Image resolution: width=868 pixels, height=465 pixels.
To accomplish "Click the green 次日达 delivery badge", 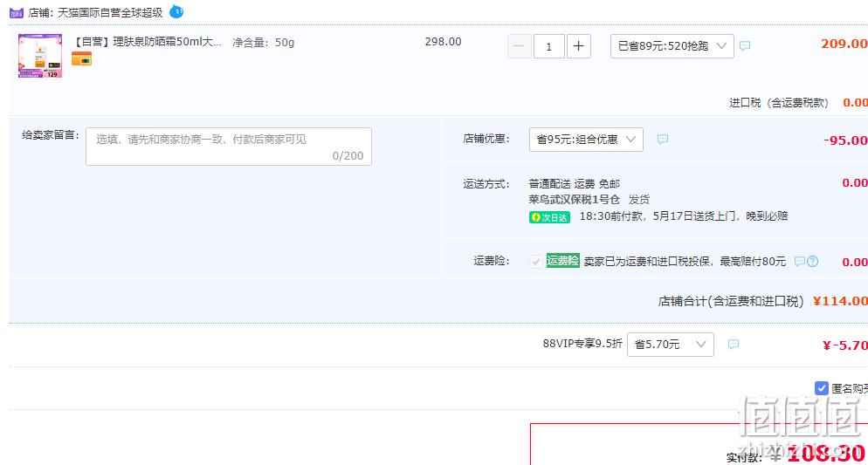I will point(549,217).
